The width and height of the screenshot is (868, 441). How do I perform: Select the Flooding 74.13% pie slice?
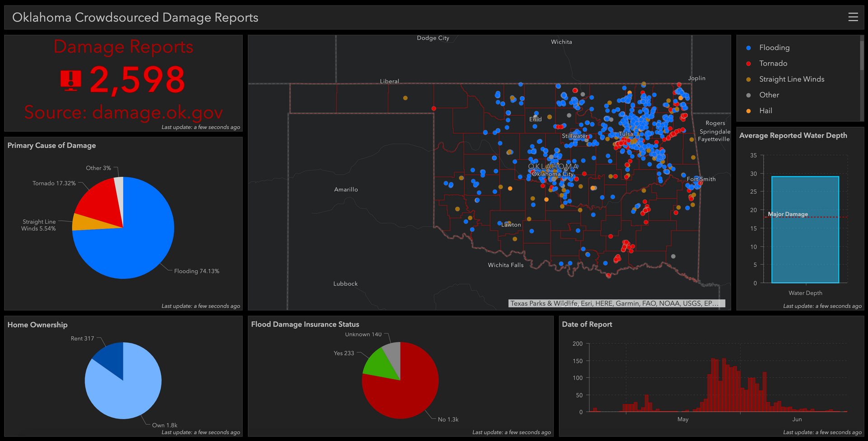pos(136,244)
